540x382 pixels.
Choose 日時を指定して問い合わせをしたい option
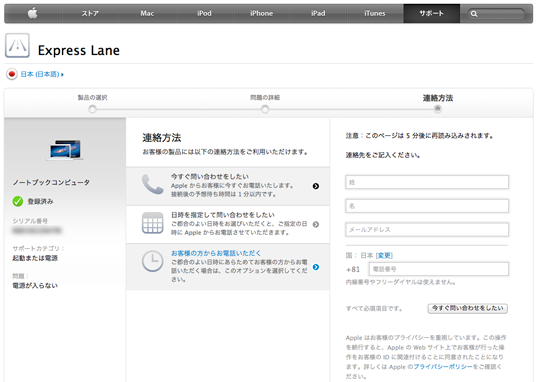[x=228, y=225]
